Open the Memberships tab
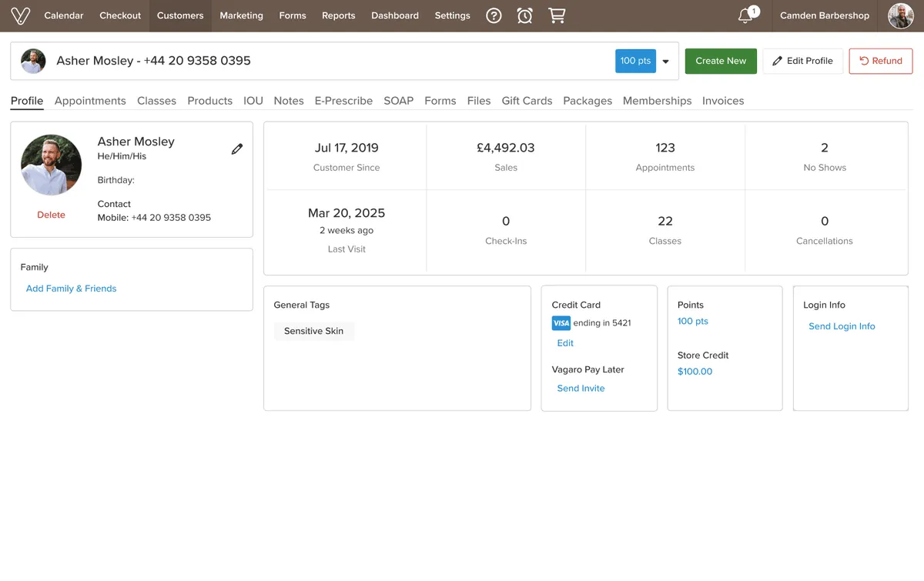Image resolution: width=924 pixels, height=581 pixels. (657, 101)
